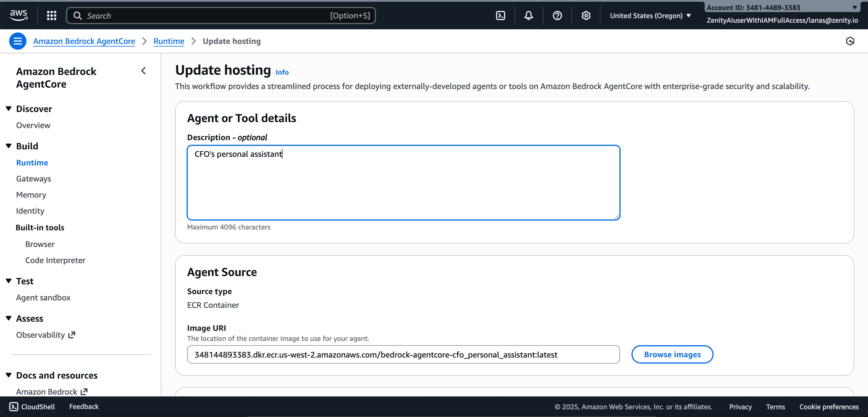Viewport: 868px width, 417px height.
Task: Collapse the Test section
Action: pyautogui.click(x=9, y=281)
